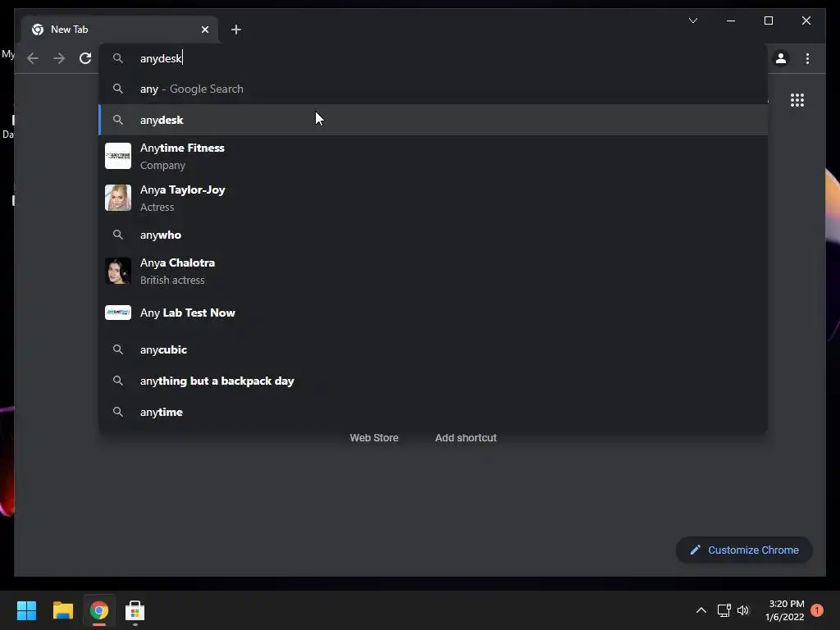
Task: Open the clock showing 3:20 PM
Action: click(x=785, y=610)
